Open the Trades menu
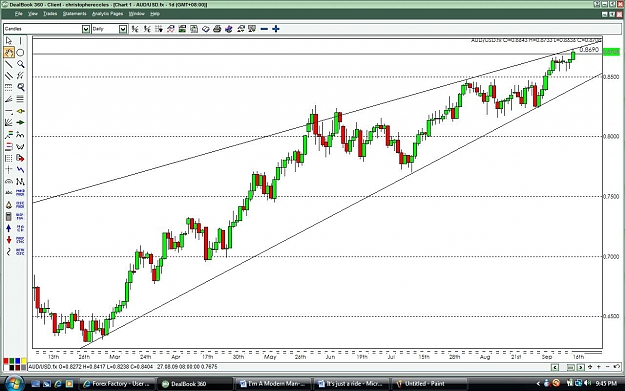Screen dimensions: 625x391 click(50, 14)
